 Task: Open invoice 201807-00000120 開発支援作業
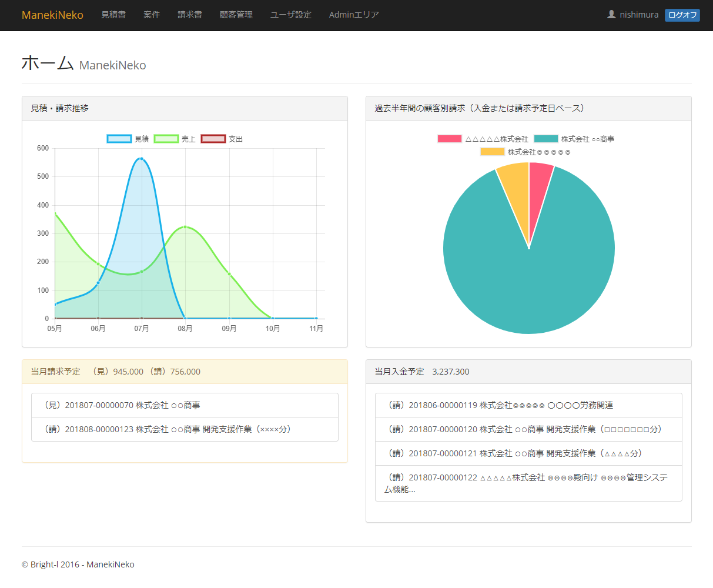[x=528, y=429]
